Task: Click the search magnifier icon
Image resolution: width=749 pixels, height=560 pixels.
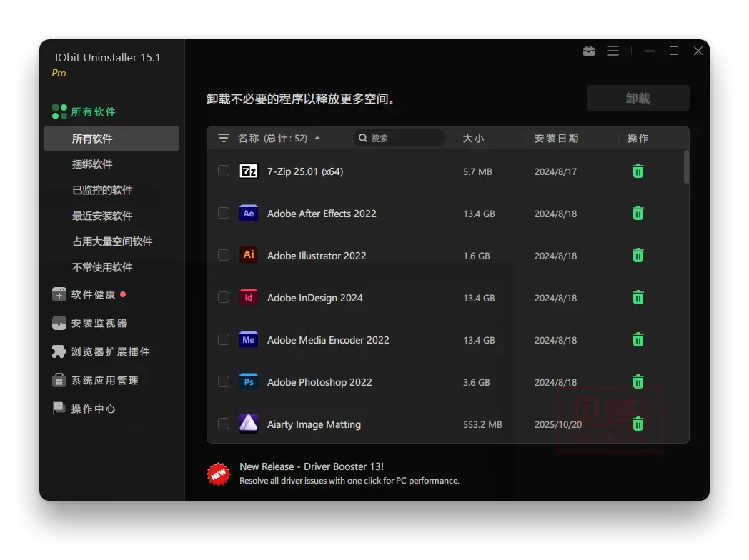Action: [x=362, y=138]
